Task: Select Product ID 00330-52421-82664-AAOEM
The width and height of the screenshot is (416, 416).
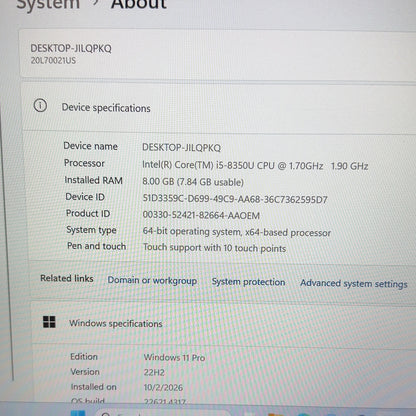Action: 201,215
